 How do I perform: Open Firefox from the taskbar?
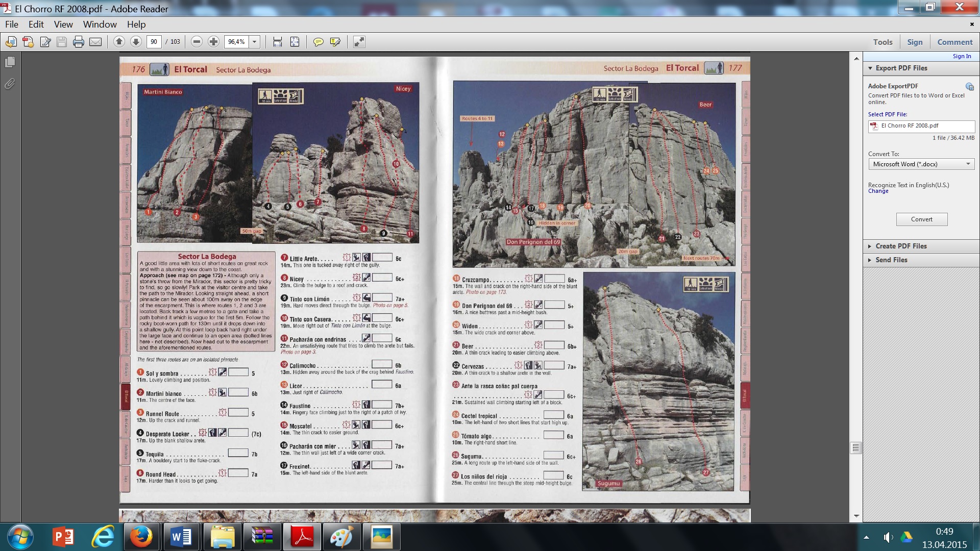point(141,537)
